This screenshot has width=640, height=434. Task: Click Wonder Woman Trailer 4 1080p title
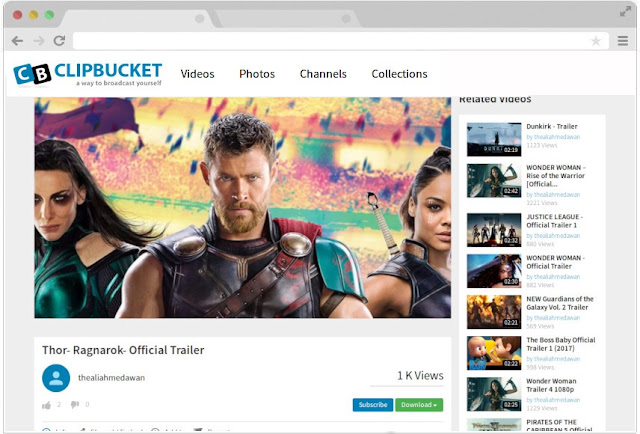click(x=551, y=385)
